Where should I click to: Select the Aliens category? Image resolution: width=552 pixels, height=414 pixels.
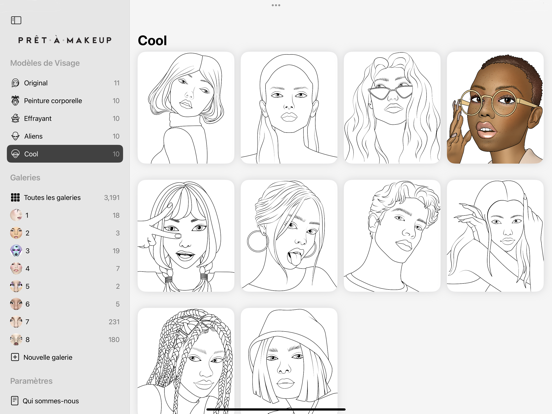click(65, 136)
